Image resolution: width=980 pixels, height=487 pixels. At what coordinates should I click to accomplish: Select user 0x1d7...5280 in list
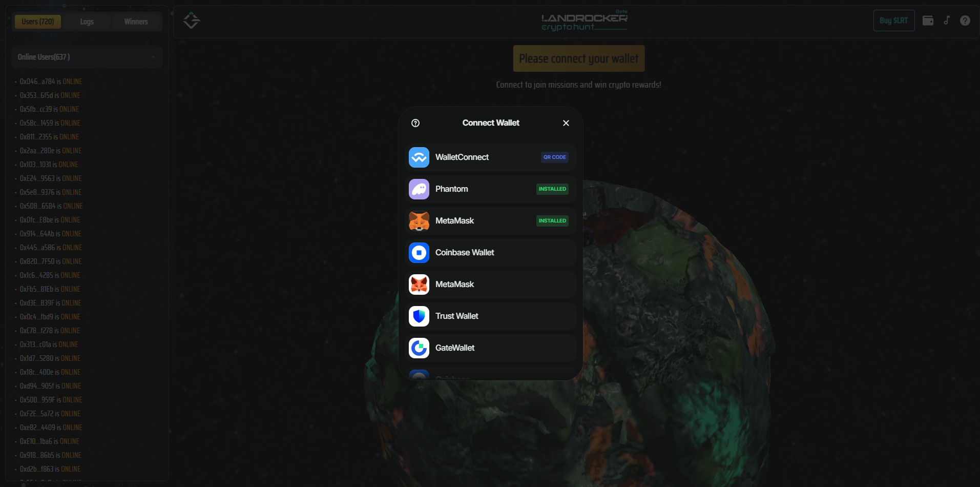[50, 358]
